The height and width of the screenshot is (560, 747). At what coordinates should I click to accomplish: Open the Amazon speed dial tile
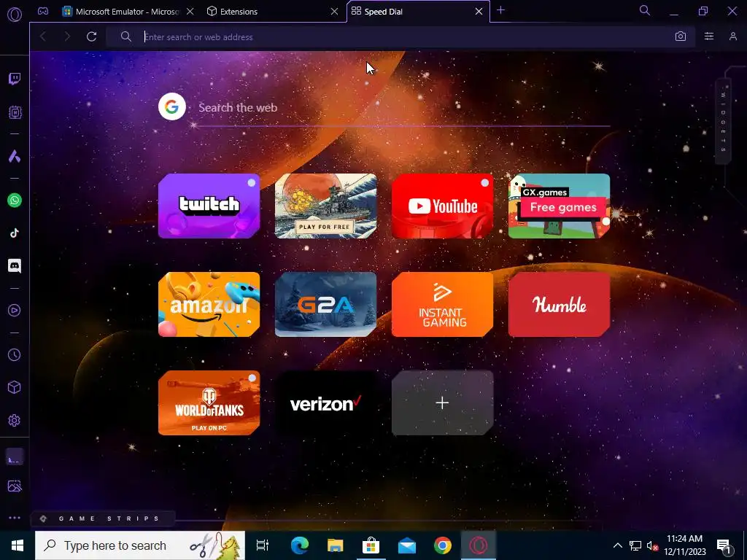pyautogui.click(x=209, y=304)
